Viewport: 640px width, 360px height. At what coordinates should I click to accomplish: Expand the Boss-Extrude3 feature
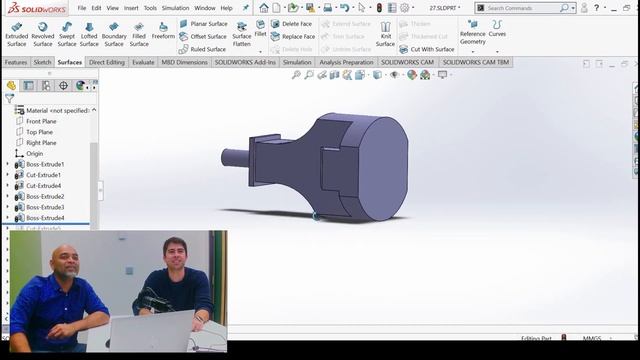(x=7, y=207)
